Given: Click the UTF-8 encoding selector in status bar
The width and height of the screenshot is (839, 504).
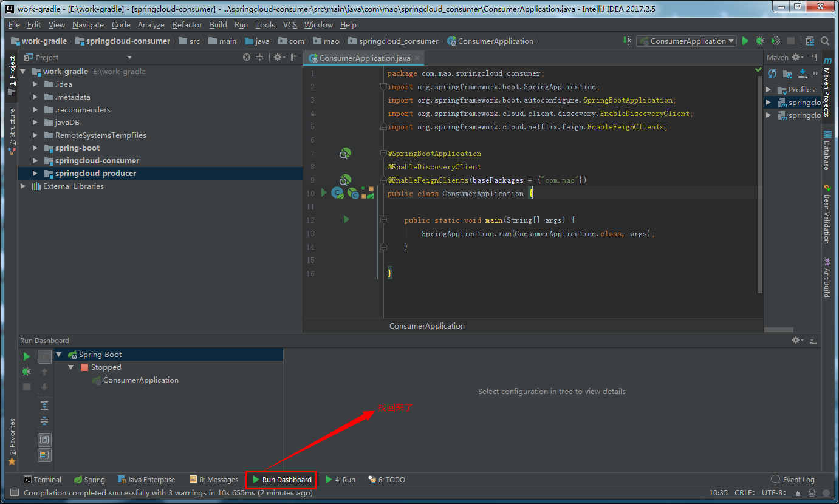Looking at the screenshot, I should [x=774, y=492].
